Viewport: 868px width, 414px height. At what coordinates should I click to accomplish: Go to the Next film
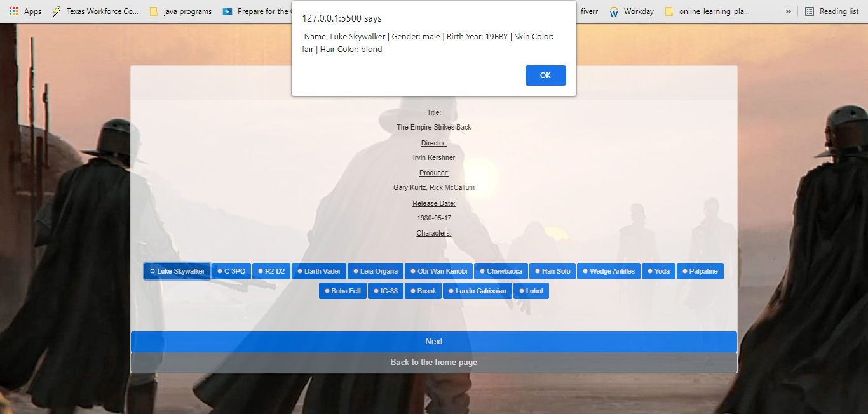tap(434, 342)
